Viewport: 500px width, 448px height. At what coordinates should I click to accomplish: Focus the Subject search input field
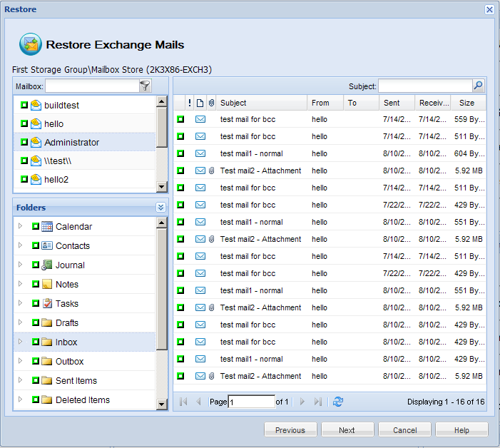425,86
